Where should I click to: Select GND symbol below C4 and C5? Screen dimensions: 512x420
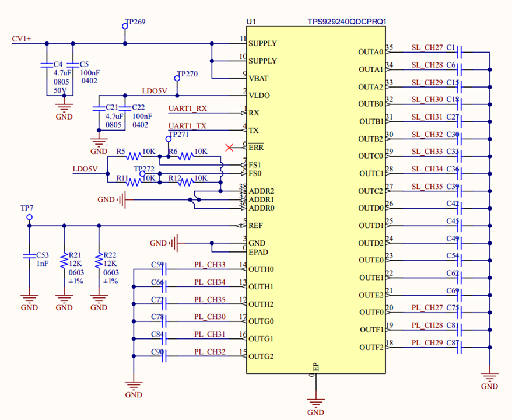pos(64,112)
